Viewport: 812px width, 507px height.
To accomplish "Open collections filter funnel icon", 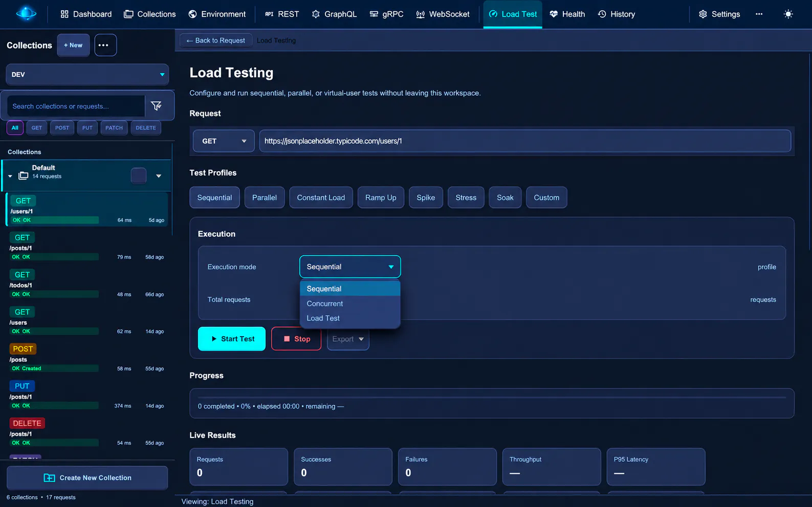I will coord(157,106).
